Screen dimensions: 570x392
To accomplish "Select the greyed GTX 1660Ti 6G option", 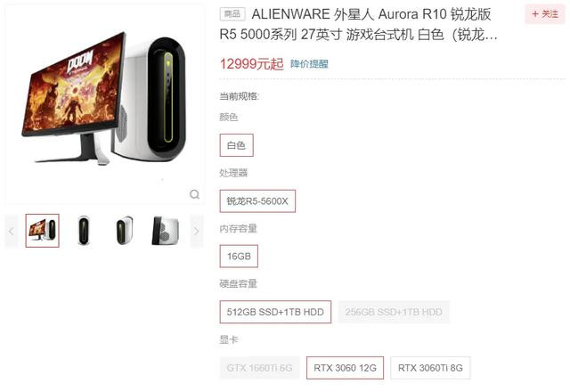I will pos(259,368).
